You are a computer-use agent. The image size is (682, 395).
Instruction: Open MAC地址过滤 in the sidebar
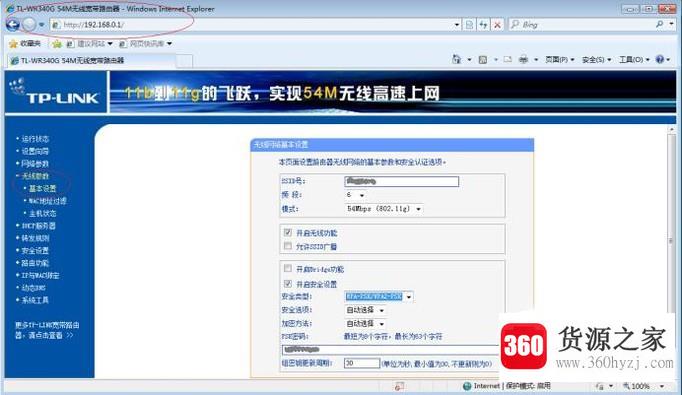pyautogui.click(x=47, y=201)
